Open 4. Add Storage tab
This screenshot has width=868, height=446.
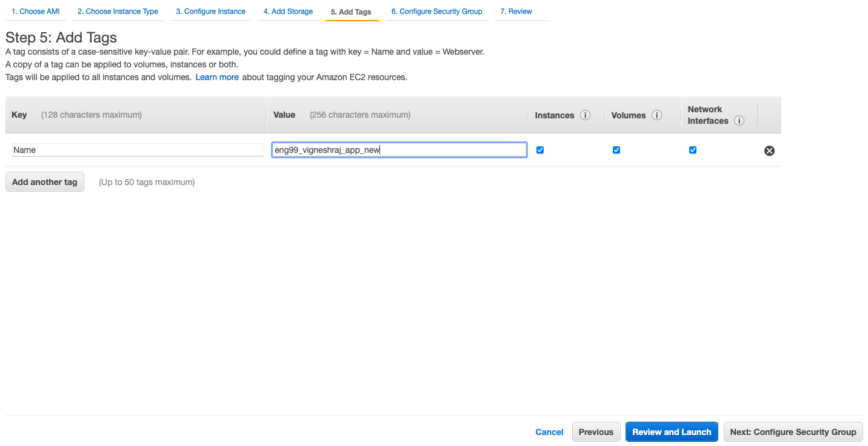pos(288,12)
